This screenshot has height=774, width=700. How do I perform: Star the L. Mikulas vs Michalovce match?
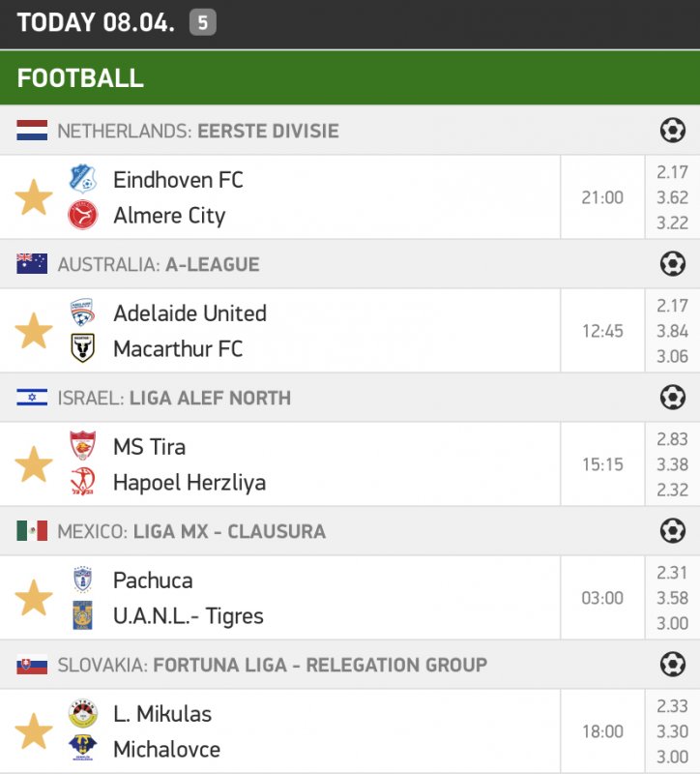click(x=34, y=731)
